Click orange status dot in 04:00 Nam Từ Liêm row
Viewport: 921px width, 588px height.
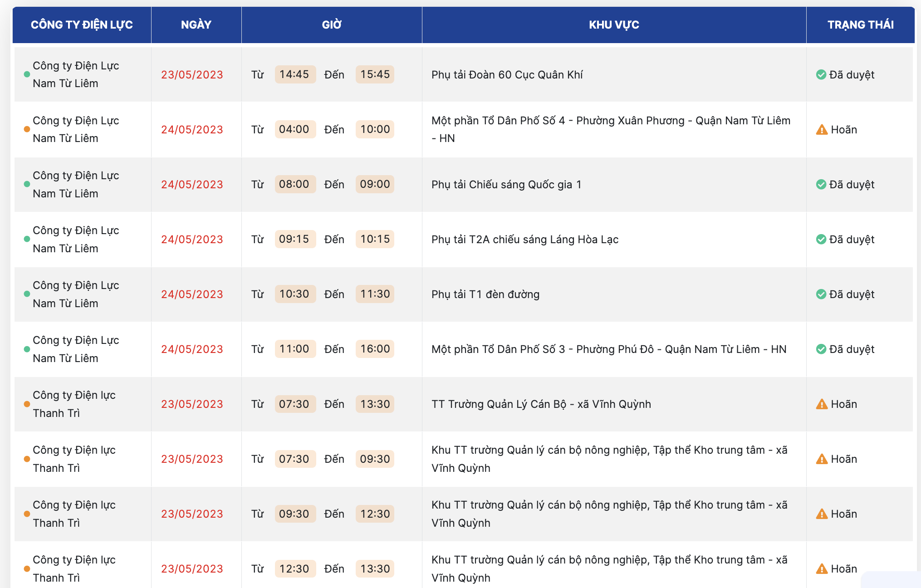point(27,129)
